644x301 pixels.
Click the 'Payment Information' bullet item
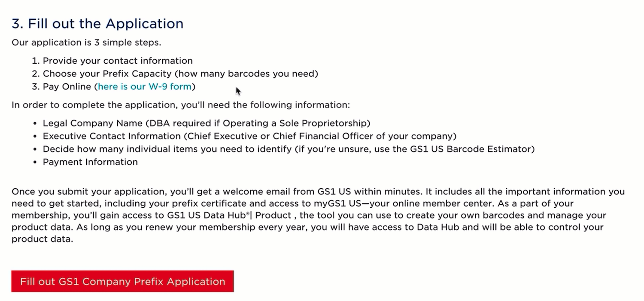pos(90,162)
